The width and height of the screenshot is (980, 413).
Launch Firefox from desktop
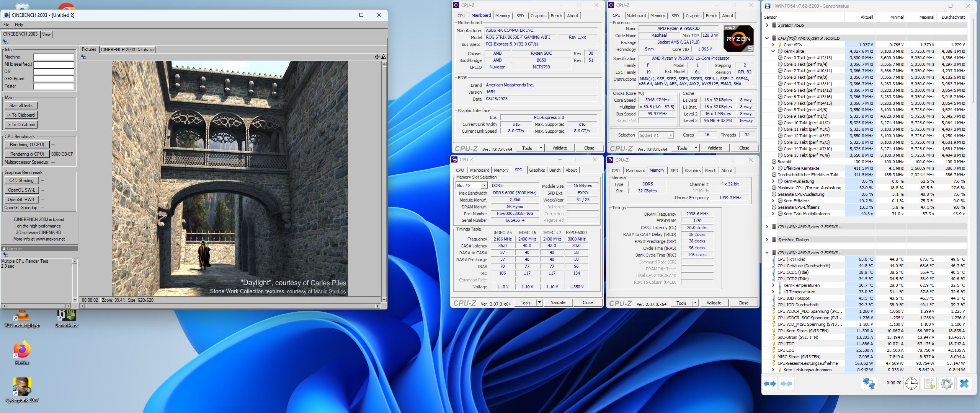pyautogui.click(x=22, y=353)
